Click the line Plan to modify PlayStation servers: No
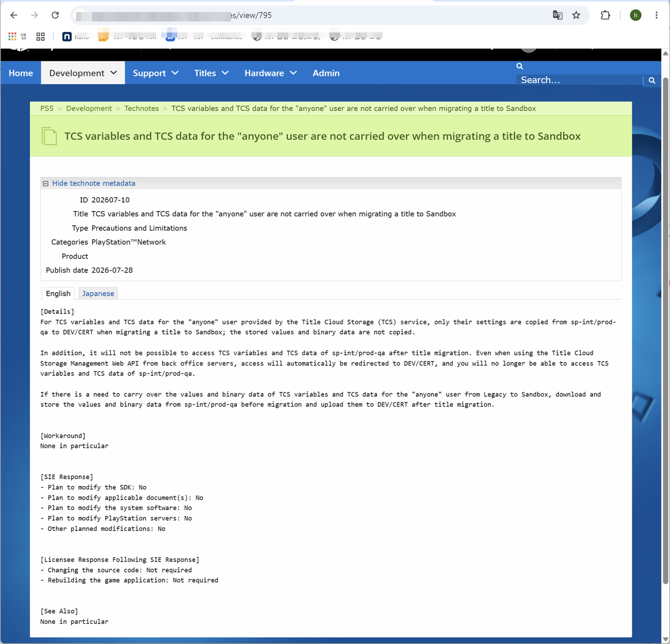 click(116, 518)
